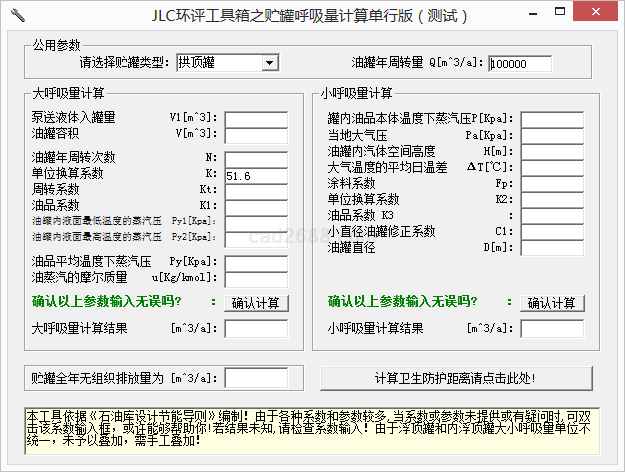The height and width of the screenshot is (472, 625).
Task: Click the paint coefficient Fp input field
Action: click(551, 184)
